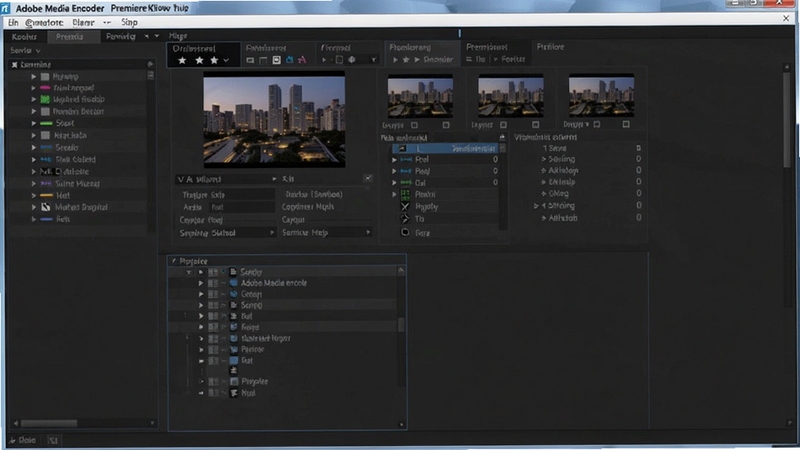Open the Eln menu in the menu bar

[13, 22]
